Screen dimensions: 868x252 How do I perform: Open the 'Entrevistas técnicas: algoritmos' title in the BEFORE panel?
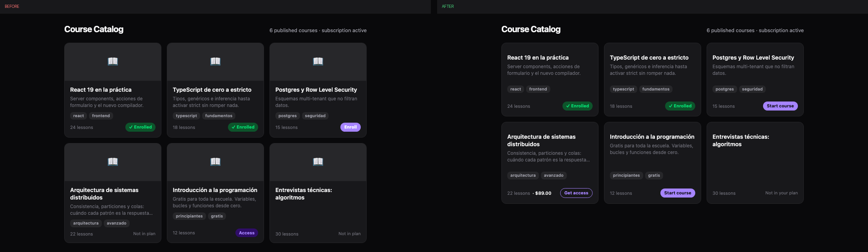[x=304, y=194]
